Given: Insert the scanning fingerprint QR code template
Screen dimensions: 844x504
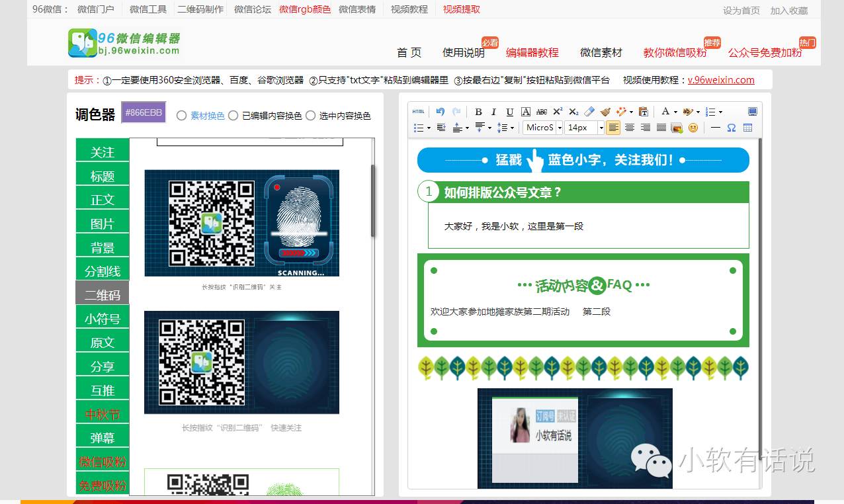Looking at the screenshot, I should [x=242, y=223].
